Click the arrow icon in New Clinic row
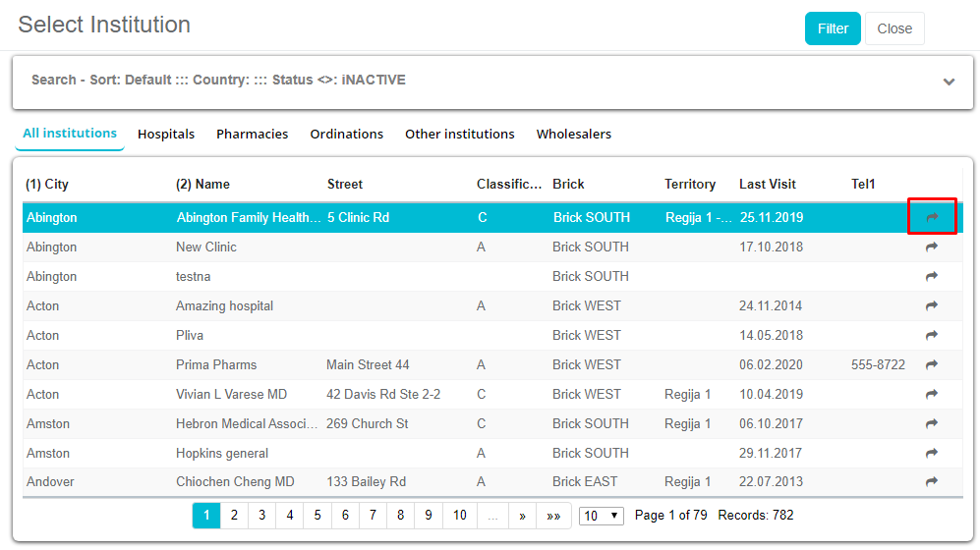980x550 pixels. (x=932, y=247)
